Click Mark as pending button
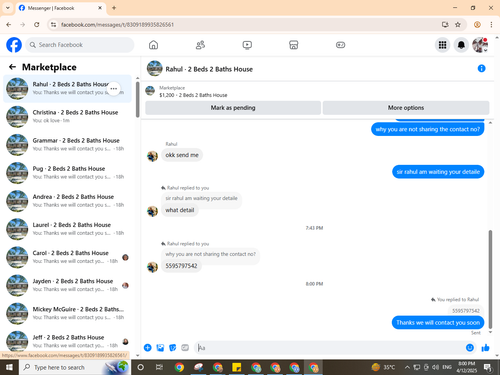The width and height of the screenshot is (500, 375). 233,108
